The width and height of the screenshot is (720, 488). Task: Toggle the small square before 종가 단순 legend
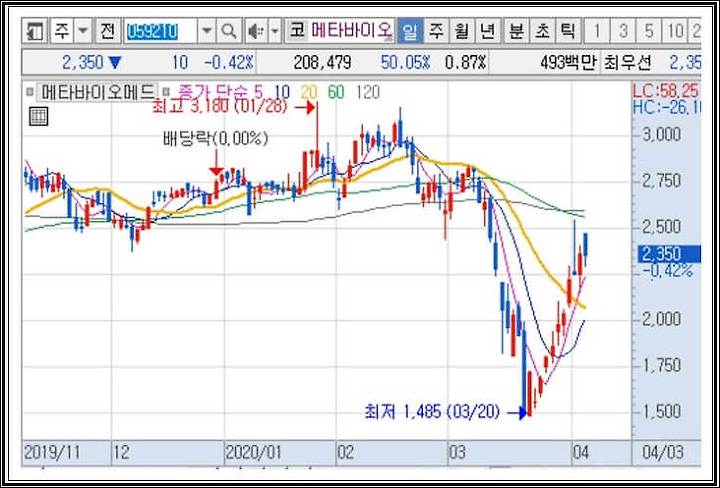tap(167, 92)
